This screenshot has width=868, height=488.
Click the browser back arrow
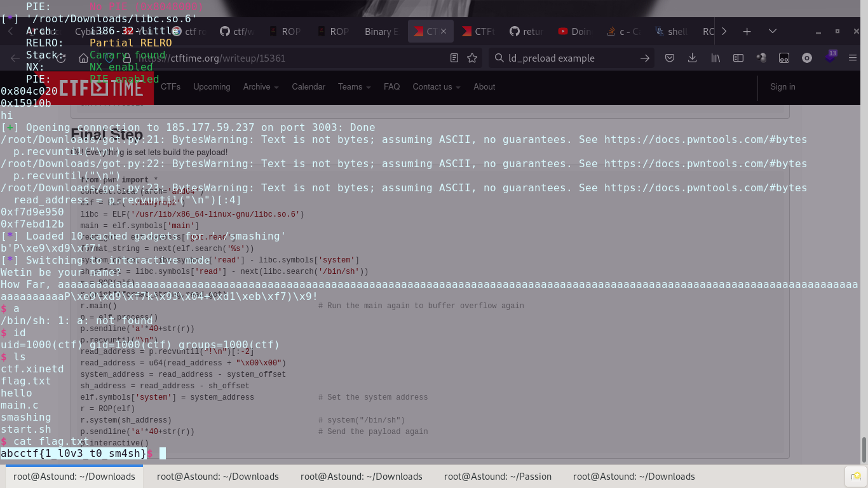coord(15,58)
